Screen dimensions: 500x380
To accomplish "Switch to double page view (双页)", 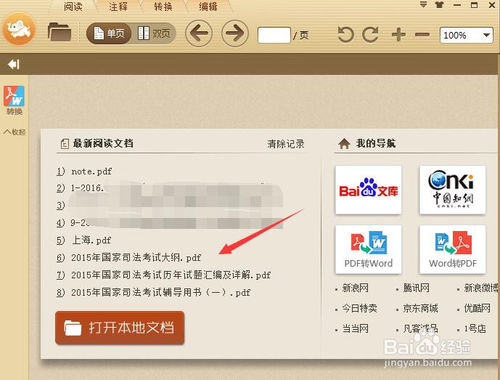I will [154, 33].
